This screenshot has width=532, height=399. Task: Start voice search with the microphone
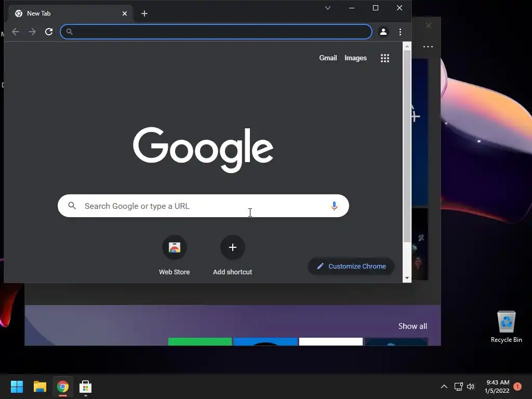click(x=334, y=206)
